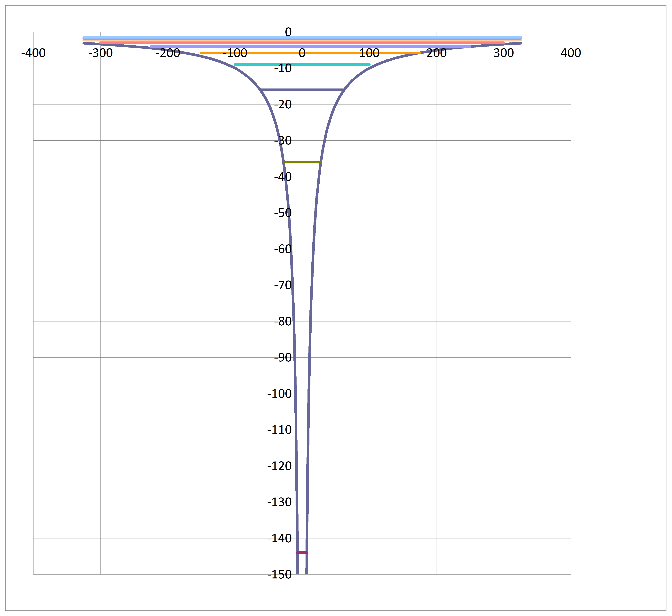The height and width of the screenshot is (616, 672).
Task: Select the -80 vertical axis label
Action: click(282, 321)
